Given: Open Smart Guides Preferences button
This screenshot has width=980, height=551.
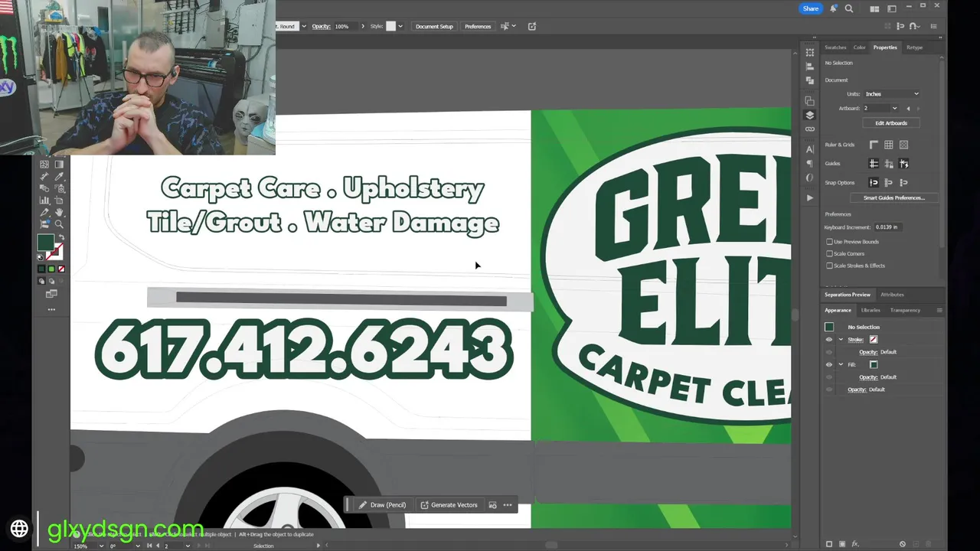Looking at the screenshot, I should click(x=894, y=198).
